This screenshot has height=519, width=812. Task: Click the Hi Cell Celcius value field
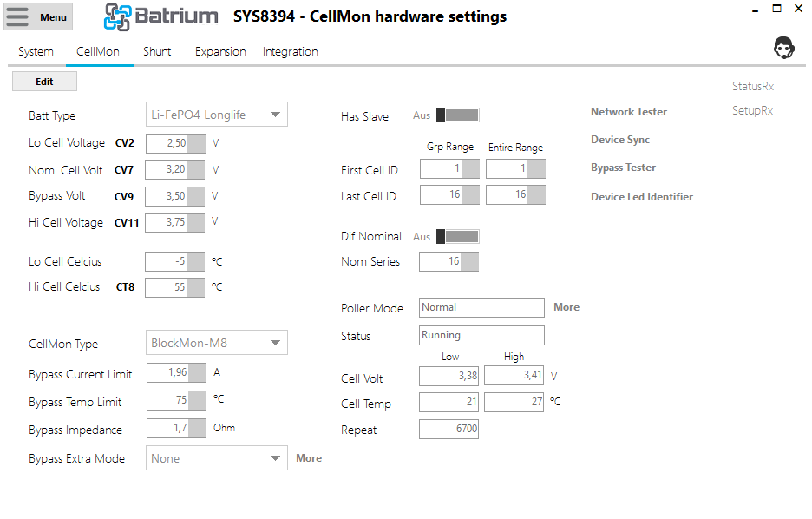(175, 287)
